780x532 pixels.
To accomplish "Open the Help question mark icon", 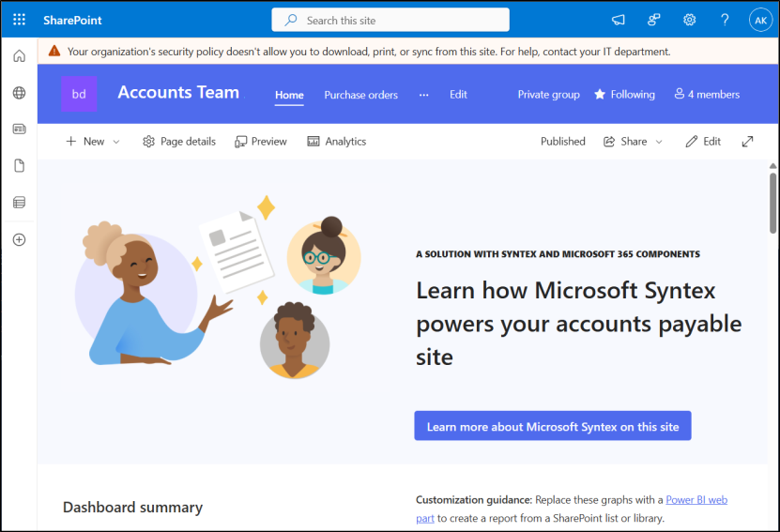I will coord(725,20).
